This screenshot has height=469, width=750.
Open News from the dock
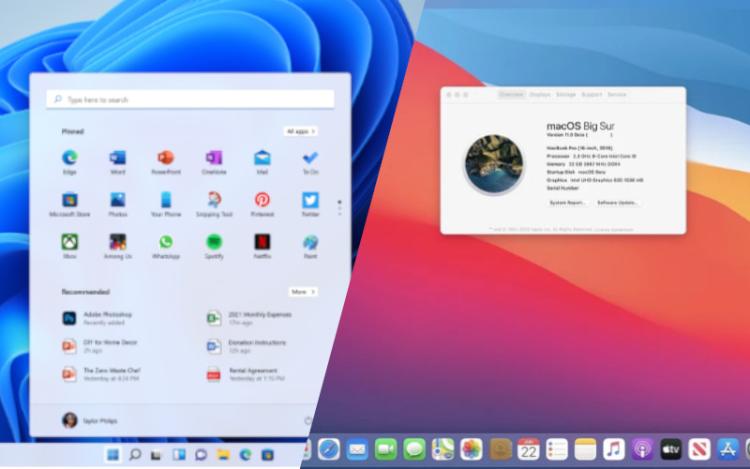pyautogui.click(x=699, y=449)
